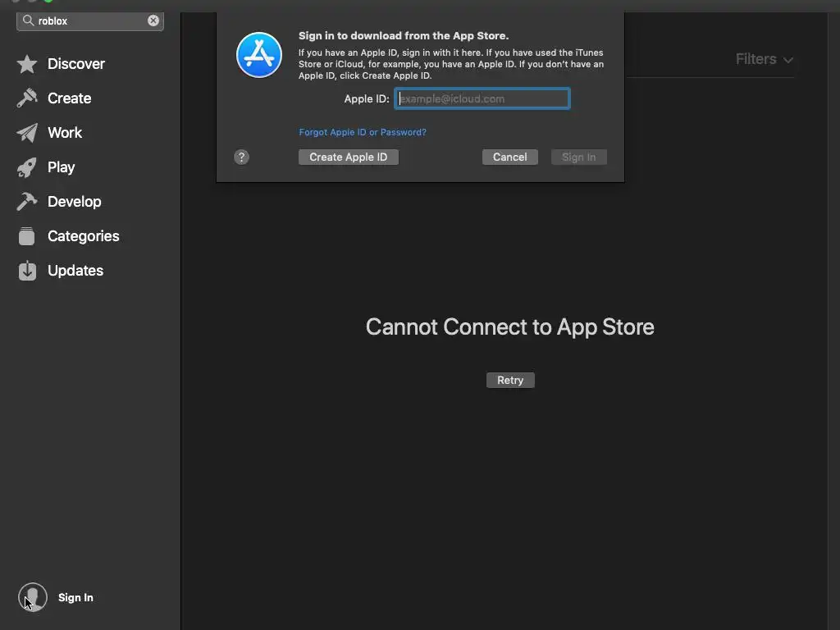
Task: Click the roblox search field
Action: (x=90, y=21)
